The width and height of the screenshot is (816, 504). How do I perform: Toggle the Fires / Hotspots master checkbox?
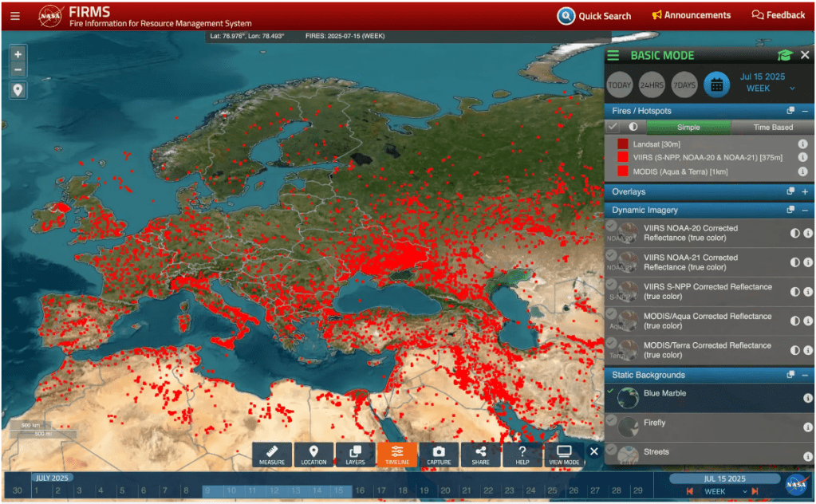(x=613, y=127)
